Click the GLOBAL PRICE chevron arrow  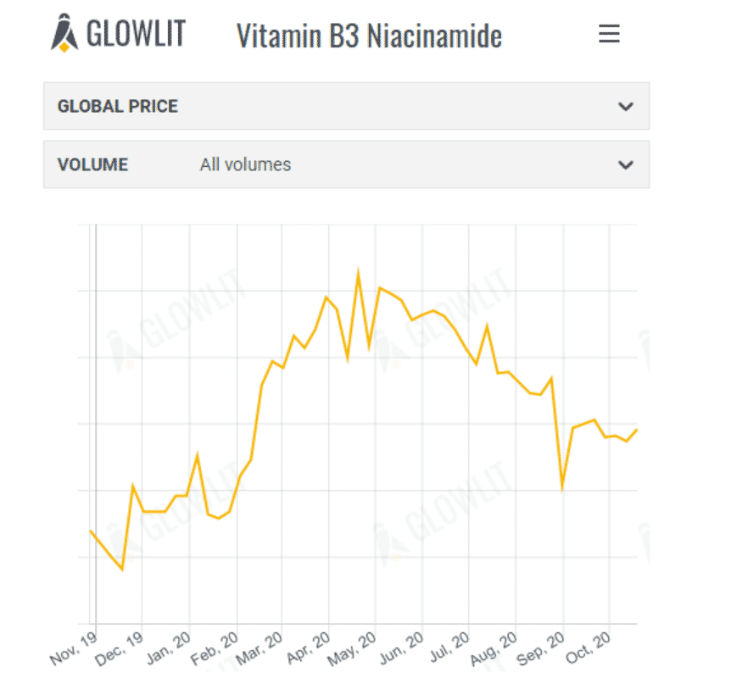pyautogui.click(x=625, y=106)
